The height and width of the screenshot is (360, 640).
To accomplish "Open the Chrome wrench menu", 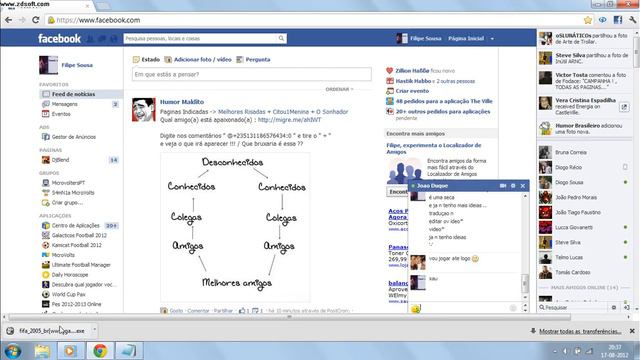I will 632,20.
